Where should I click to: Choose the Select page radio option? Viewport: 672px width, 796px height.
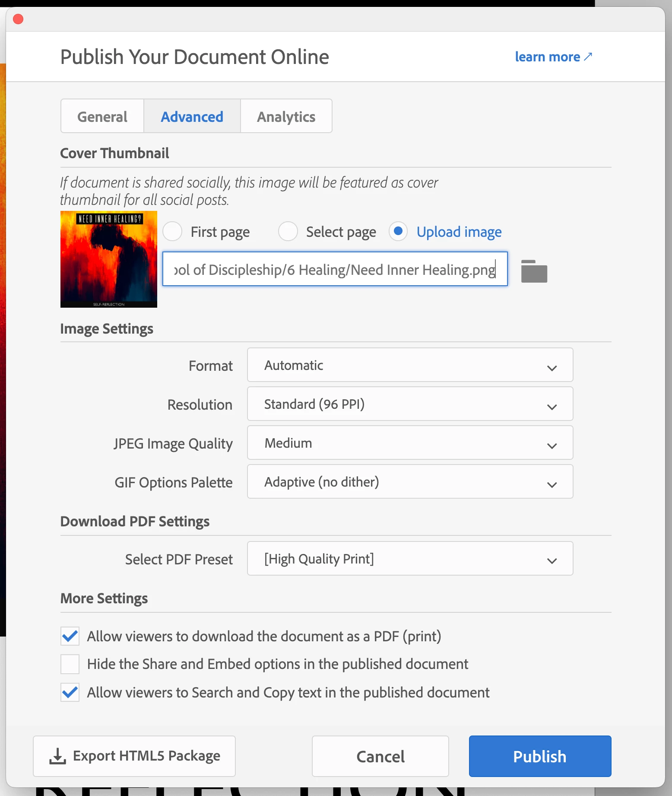[x=288, y=231]
